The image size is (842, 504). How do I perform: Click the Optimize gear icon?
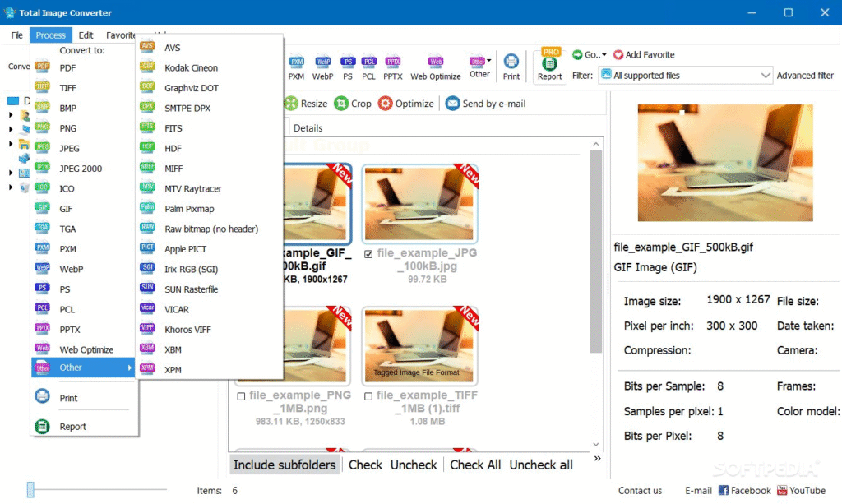coord(386,104)
